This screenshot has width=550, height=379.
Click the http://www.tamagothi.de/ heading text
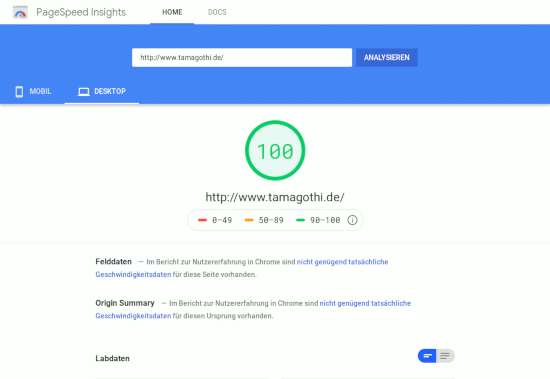point(275,197)
